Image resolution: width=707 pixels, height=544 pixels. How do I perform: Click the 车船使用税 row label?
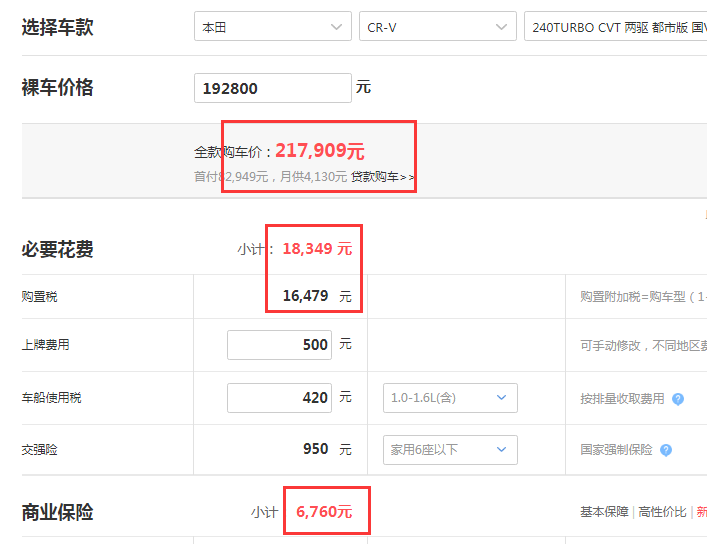(x=51, y=398)
